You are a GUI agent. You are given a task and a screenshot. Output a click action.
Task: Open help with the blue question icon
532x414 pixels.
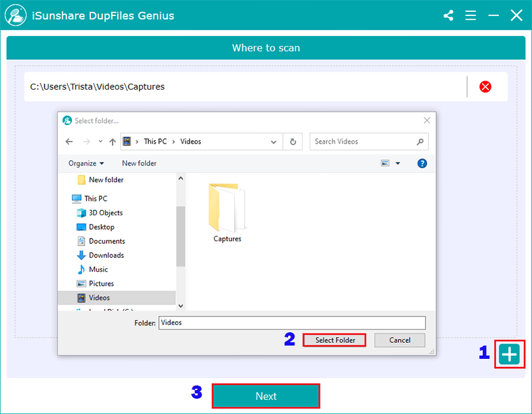point(422,163)
